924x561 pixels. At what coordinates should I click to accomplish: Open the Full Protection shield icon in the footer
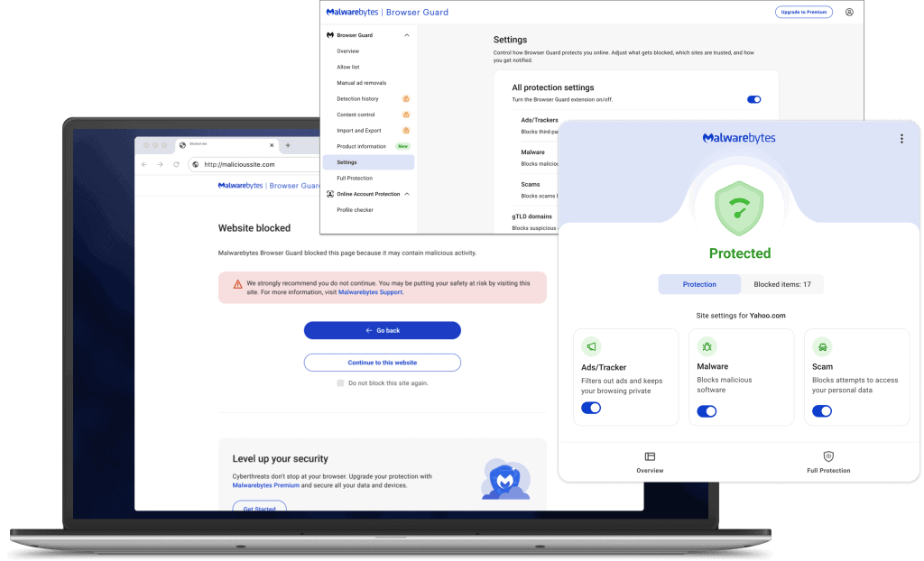point(828,456)
